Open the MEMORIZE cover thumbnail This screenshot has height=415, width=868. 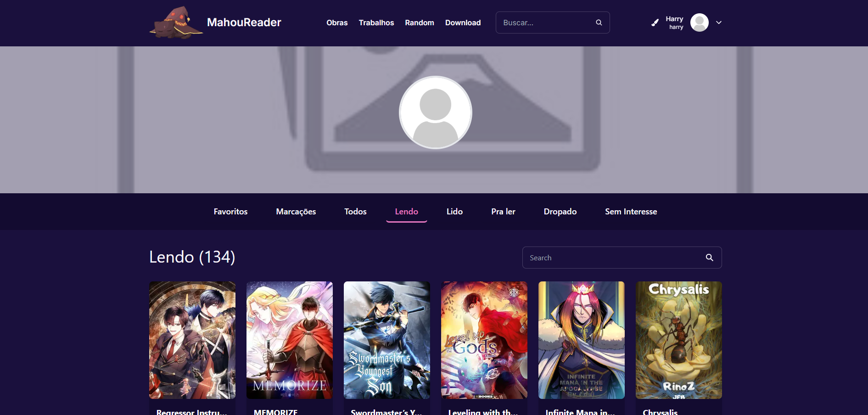290,340
